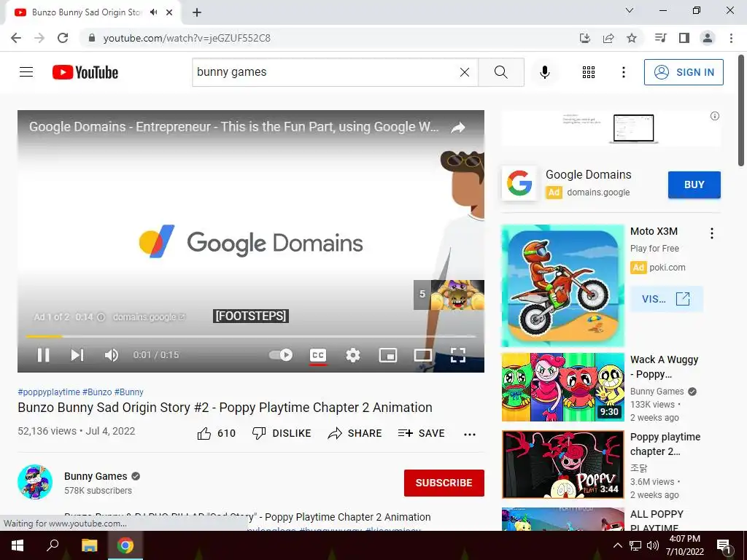
Task: Open the ad info icon beside 0:14
Action: (101, 317)
